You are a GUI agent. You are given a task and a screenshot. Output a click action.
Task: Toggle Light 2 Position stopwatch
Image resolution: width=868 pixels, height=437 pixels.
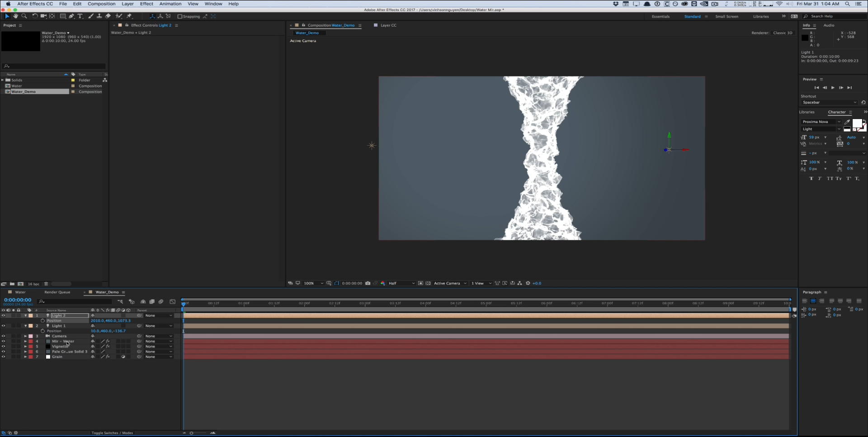(x=43, y=321)
